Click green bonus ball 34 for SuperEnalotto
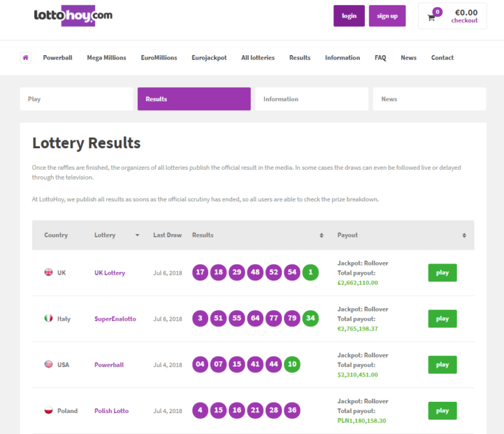This screenshot has height=434, width=504. tap(310, 319)
